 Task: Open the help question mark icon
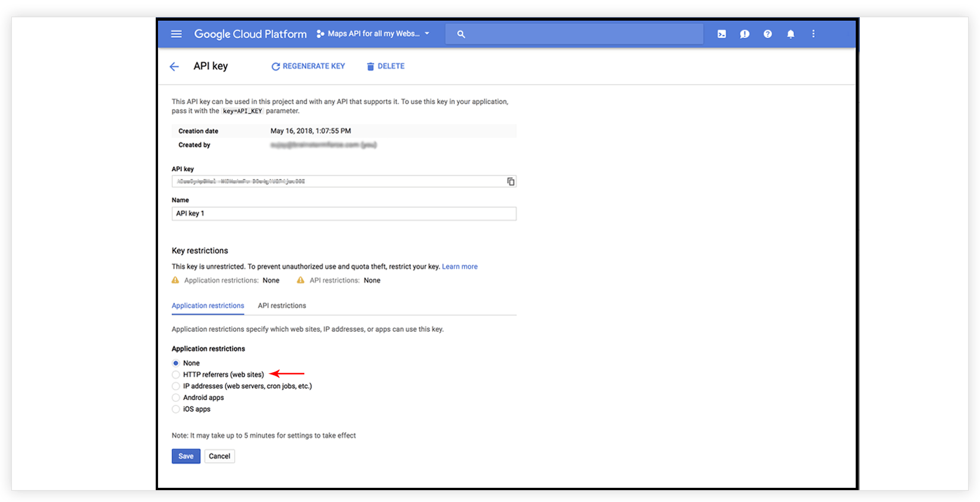pos(767,34)
